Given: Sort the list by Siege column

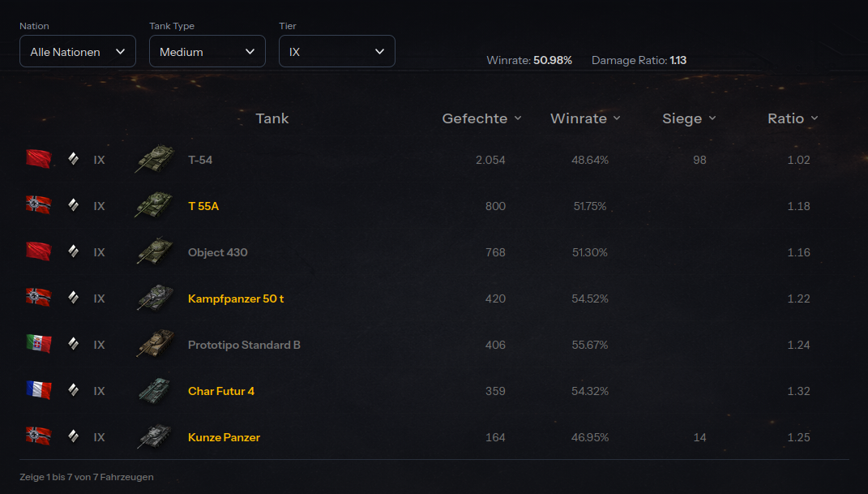Looking at the screenshot, I should [x=689, y=118].
